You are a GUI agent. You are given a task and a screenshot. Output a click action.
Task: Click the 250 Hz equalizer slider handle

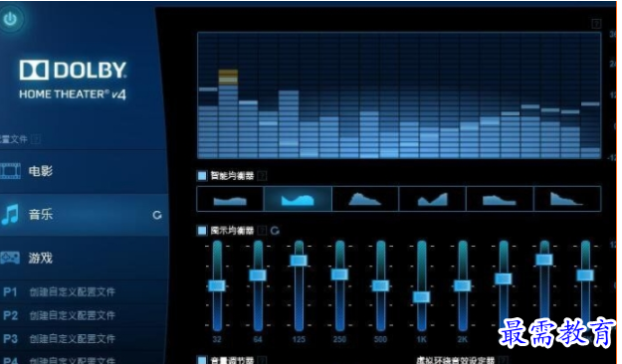[x=339, y=274]
